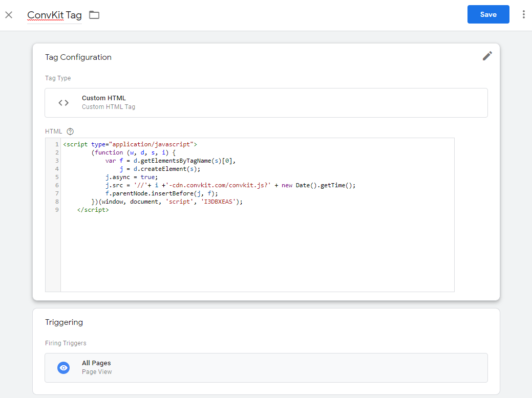Click the Page View trigger subtitle
The image size is (532, 398).
[97, 372]
